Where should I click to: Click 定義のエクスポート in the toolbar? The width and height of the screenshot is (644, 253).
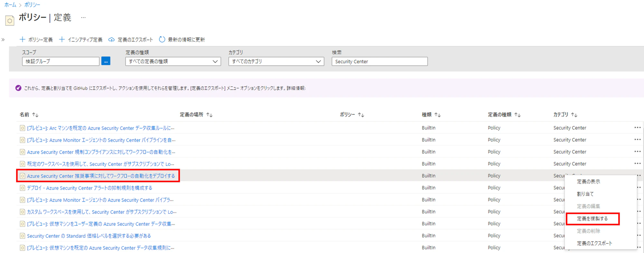[x=131, y=40]
